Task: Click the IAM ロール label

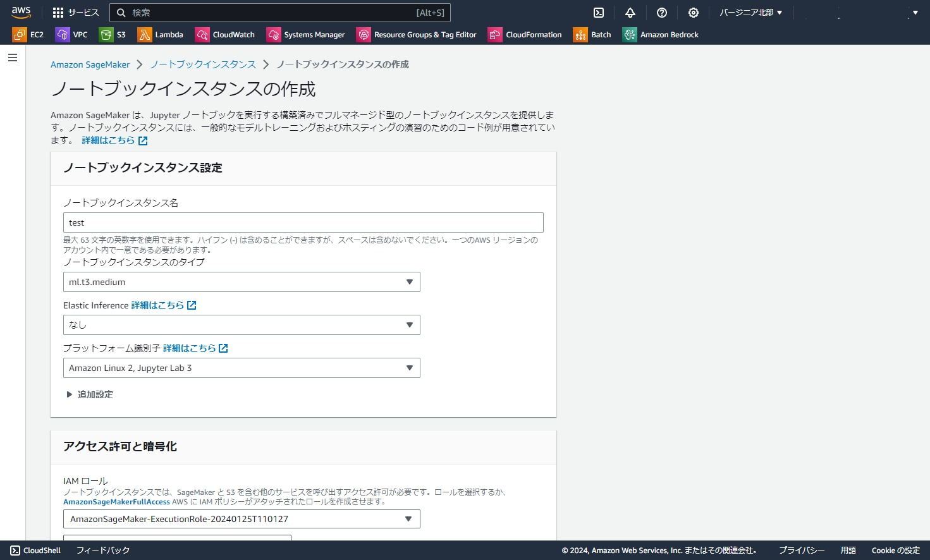Action: (x=85, y=481)
